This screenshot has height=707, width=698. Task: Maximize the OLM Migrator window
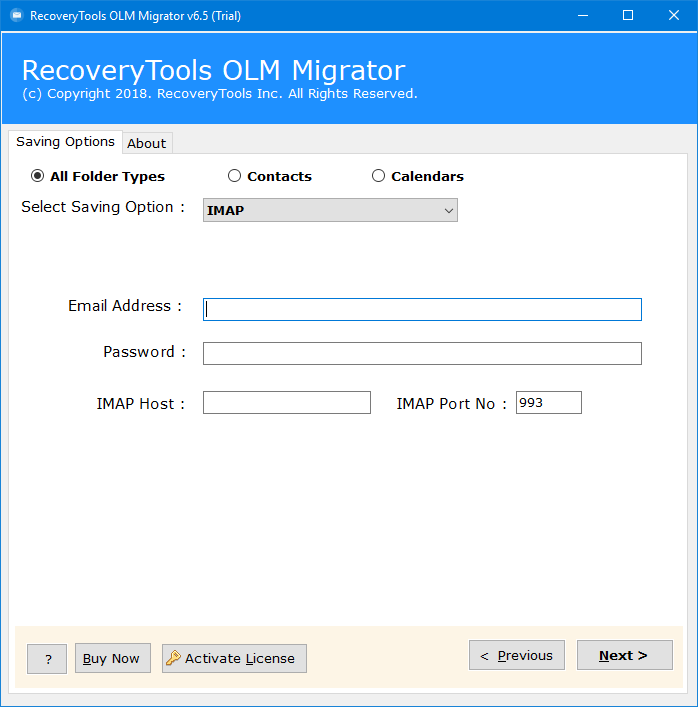point(628,16)
